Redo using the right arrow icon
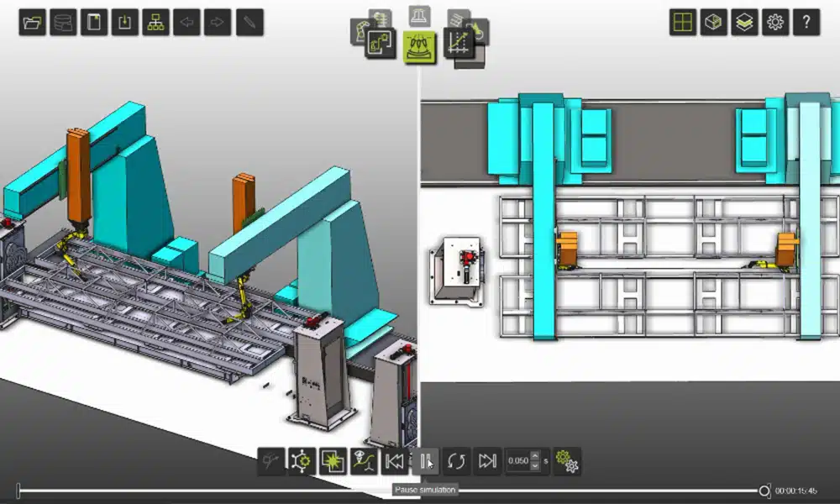The height and width of the screenshot is (504, 840). click(218, 23)
